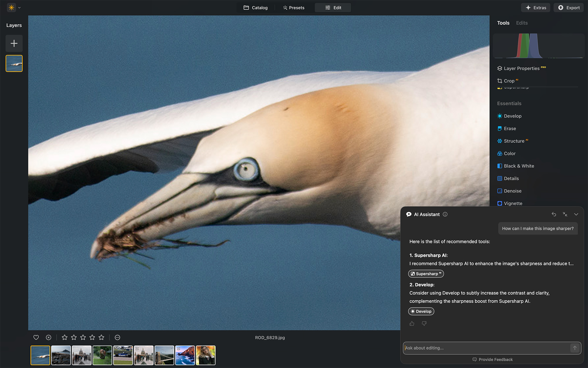Click the Supersharp AI suggestion button

click(x=426, y=273)
